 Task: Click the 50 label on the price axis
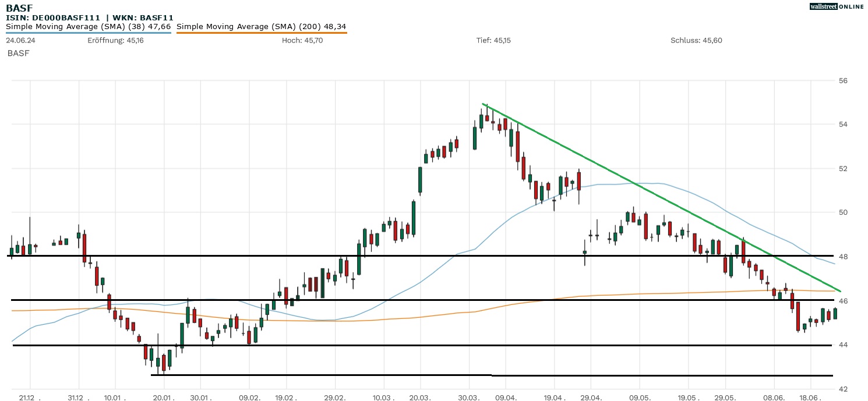coord(844,212)
